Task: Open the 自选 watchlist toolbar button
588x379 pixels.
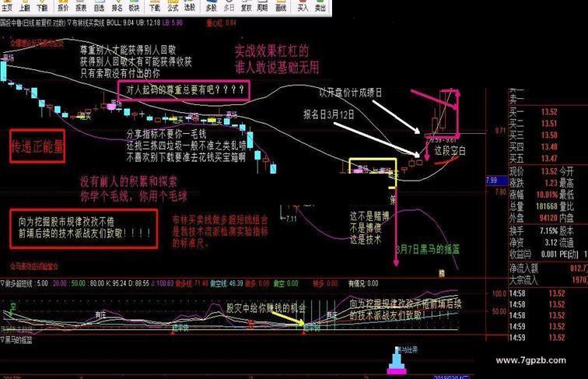Action: (99, 7)
